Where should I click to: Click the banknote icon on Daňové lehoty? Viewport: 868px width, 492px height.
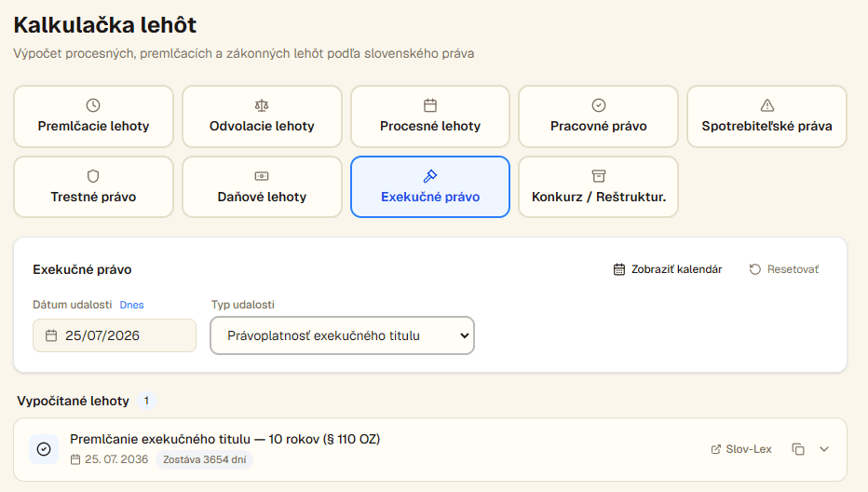(262, 176)
